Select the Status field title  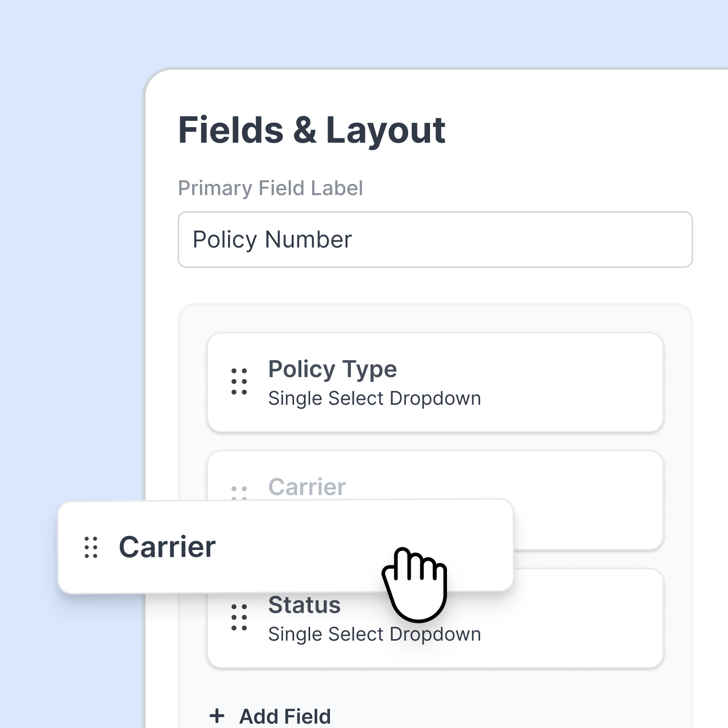click(304, 605)
